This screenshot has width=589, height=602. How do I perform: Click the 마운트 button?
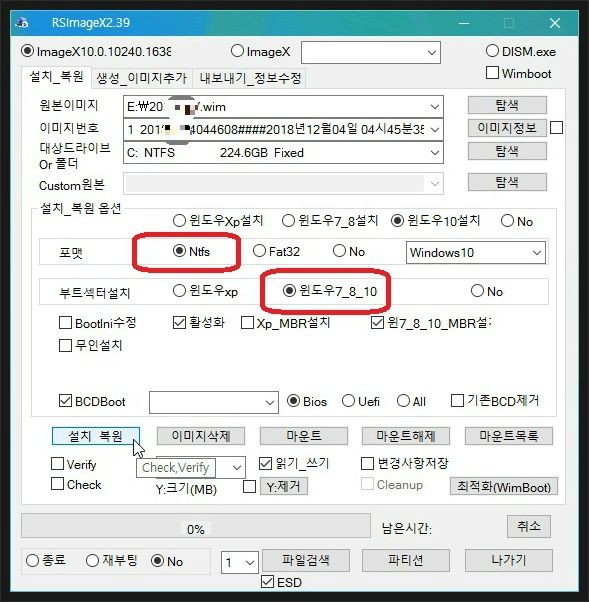[304, 436]
